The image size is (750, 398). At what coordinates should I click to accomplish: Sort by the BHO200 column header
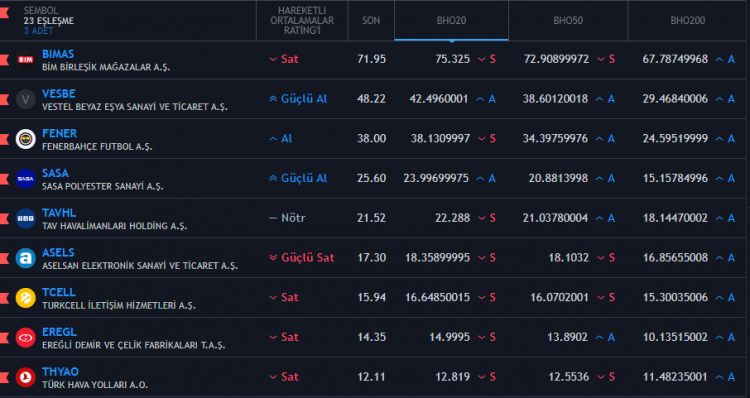click(687, 21)
